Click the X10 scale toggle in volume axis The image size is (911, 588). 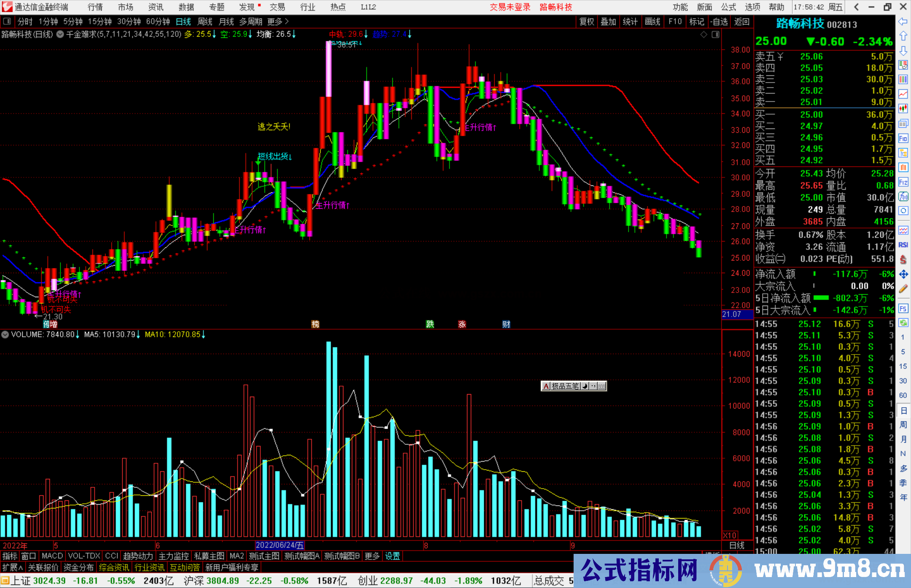coord(730,535)
